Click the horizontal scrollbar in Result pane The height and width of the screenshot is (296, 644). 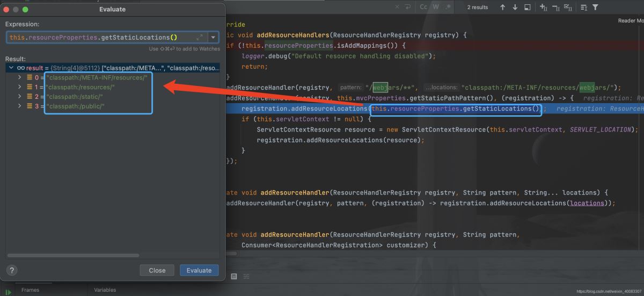(73, 255)
